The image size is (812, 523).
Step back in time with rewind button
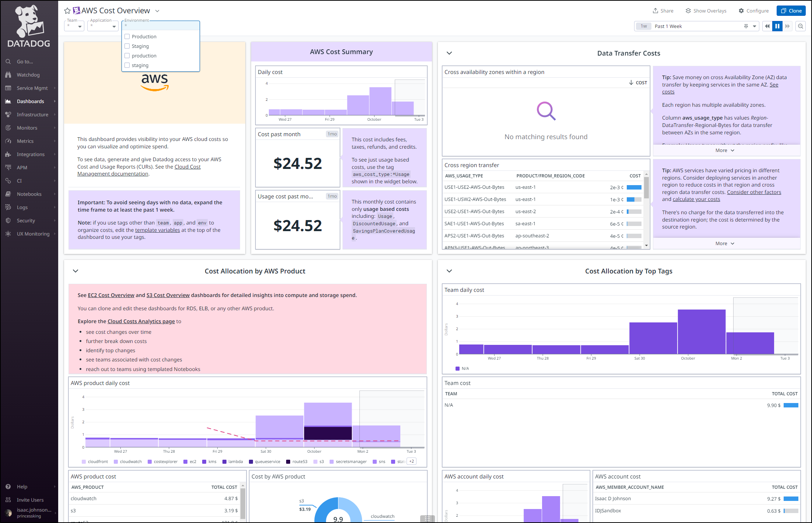click(x=767, y=26)
